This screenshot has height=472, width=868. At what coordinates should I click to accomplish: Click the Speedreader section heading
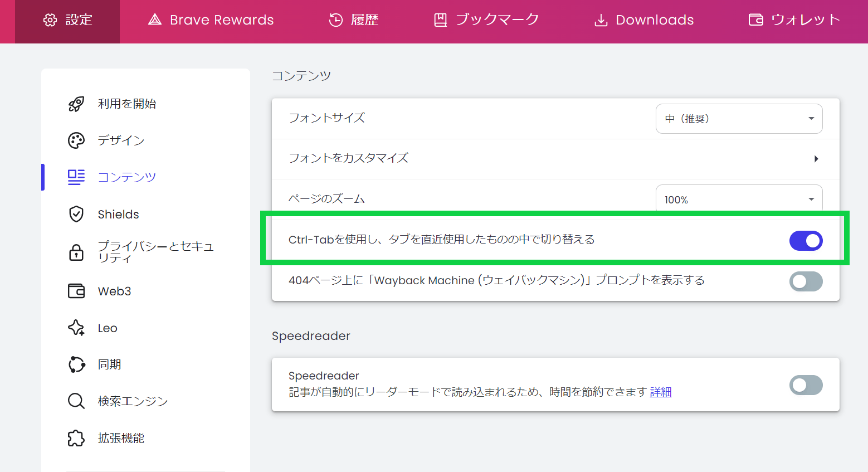311,336
